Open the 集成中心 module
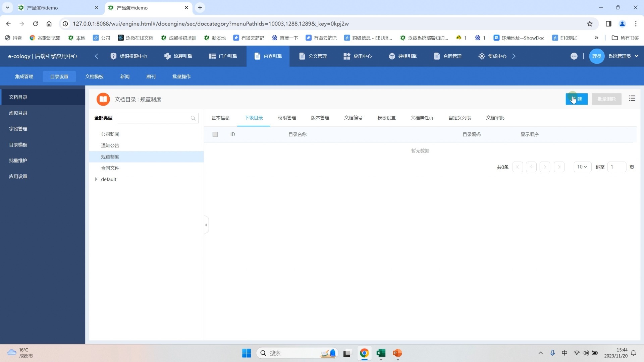 click(492, 56)
